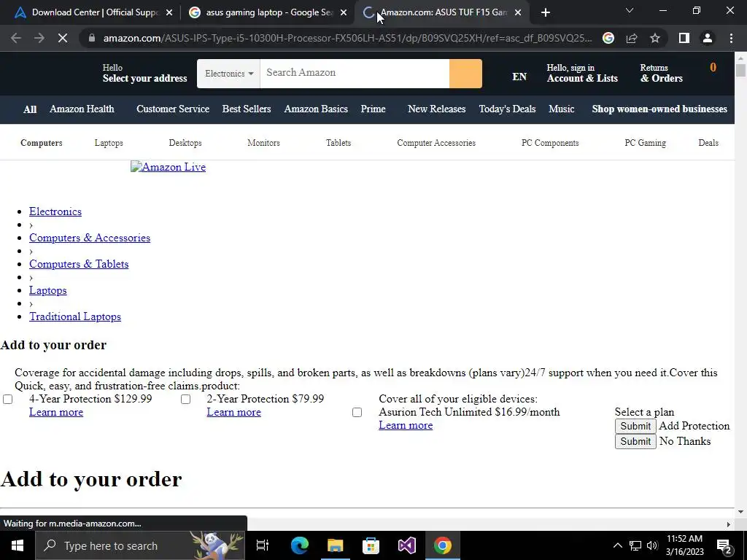Switch to asus gaming laptop Google tab

pyautogui.click(x=262, y=13)
